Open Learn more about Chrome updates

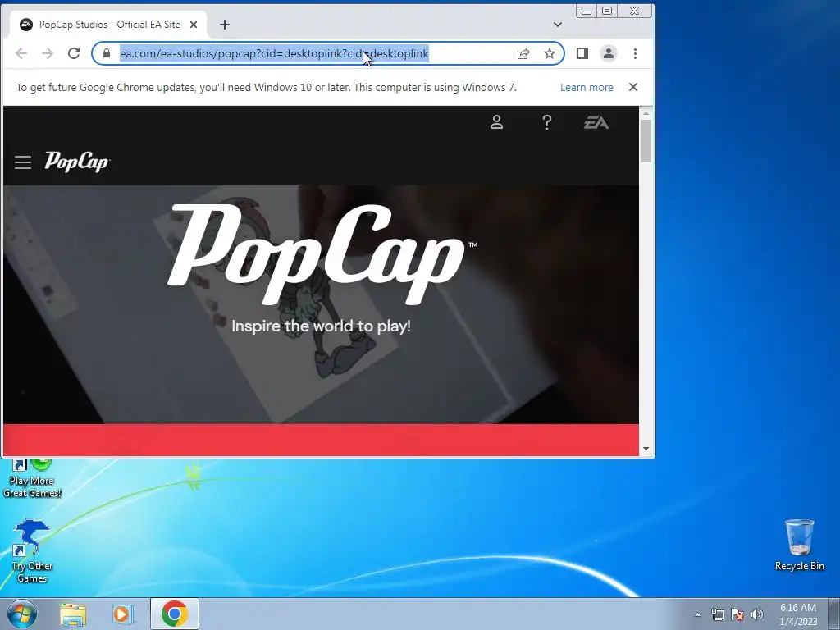(587, 87)
